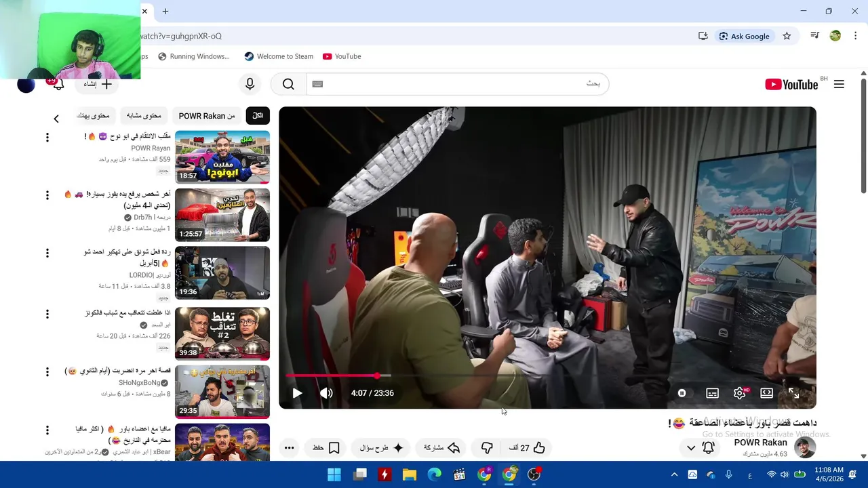Click the YouTube logo to go home
Screen dimensions: 868x488
(791, 84)
